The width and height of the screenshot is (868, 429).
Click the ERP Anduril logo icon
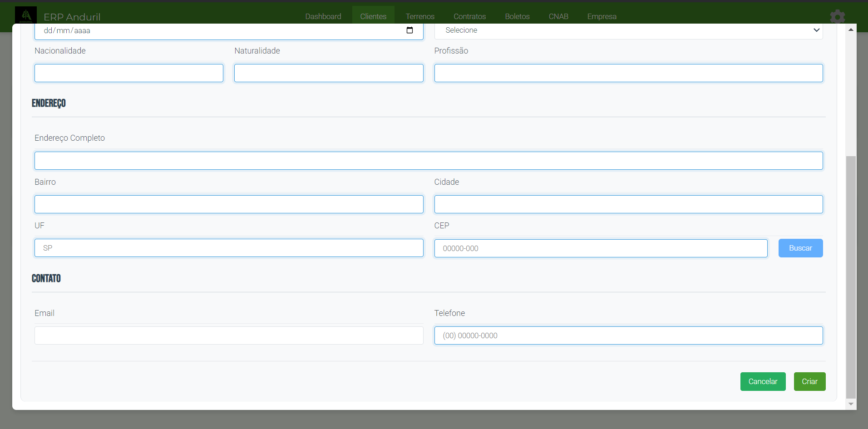(26, 15)
